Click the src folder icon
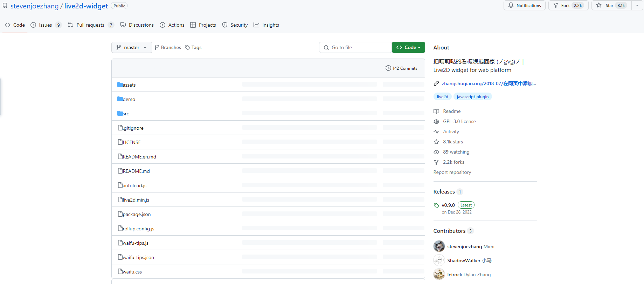The width and height of the screenshot is (644, 284). point(120,113)
